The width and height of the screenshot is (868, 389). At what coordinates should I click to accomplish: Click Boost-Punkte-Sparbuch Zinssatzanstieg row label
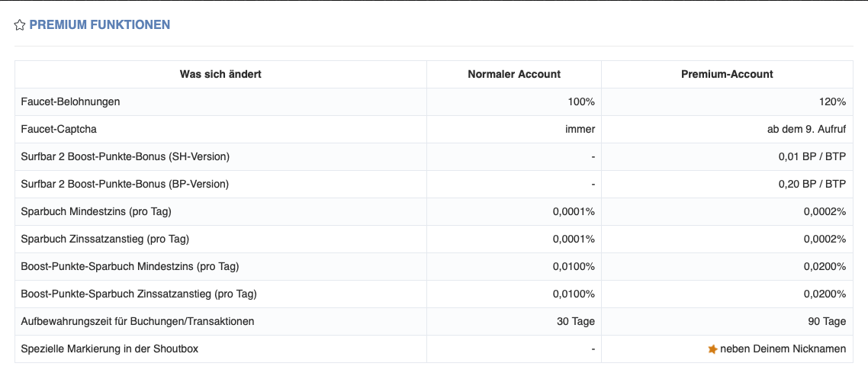139,294
